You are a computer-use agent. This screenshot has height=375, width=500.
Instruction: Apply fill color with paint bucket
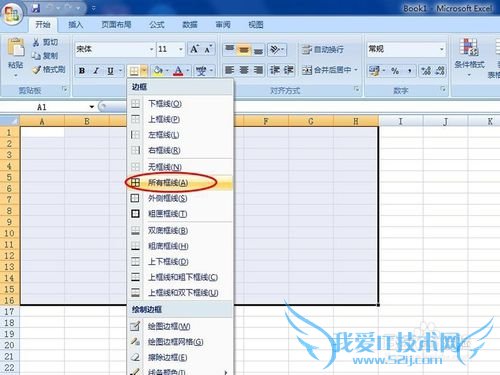(x=158, y=71)
